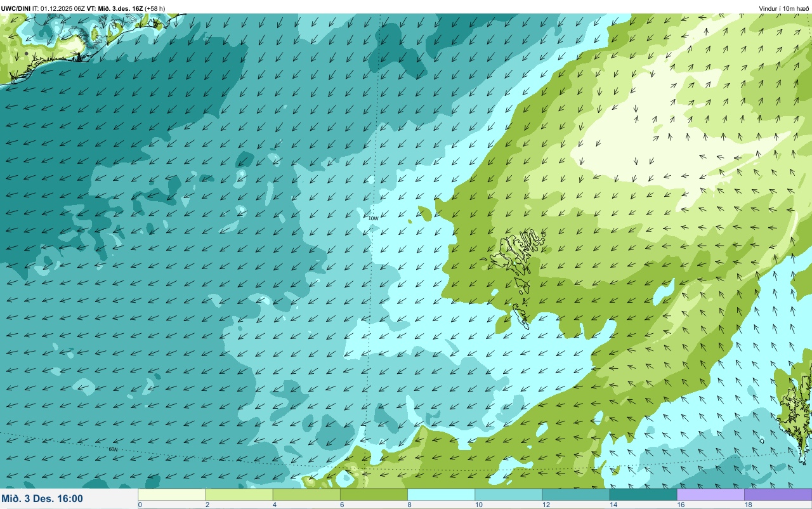Click the 'IT: 01.12.2025 06Z' initial time text
This screenshot has width=812, height=509.
tap(59, 8)
